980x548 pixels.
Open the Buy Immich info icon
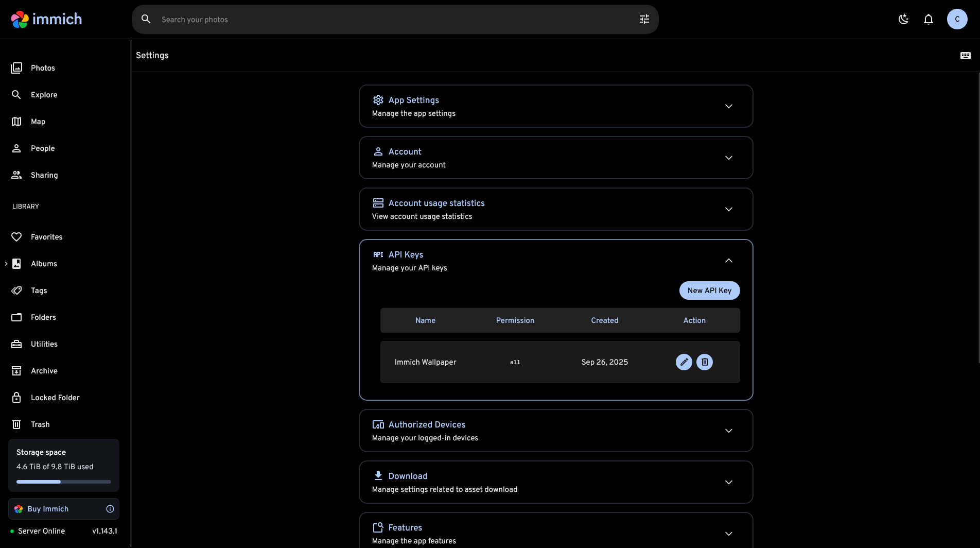pyautogui.click(x=110, y=509)
